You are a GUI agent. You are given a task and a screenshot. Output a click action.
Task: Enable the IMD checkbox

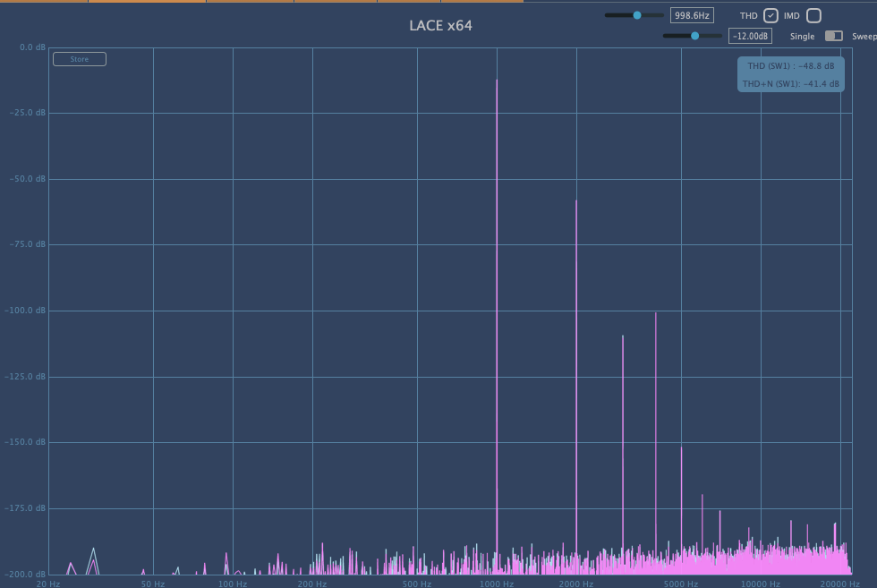tap(813, 16)
